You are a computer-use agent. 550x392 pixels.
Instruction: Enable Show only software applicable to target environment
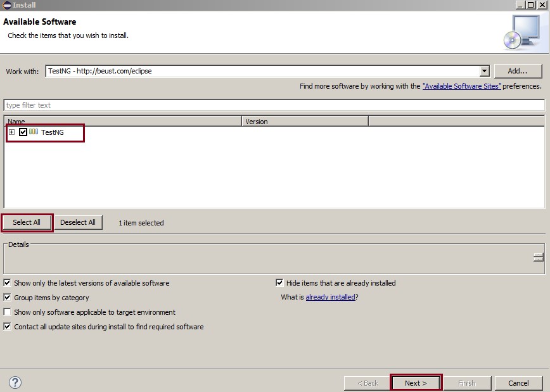tap(8, 312)
